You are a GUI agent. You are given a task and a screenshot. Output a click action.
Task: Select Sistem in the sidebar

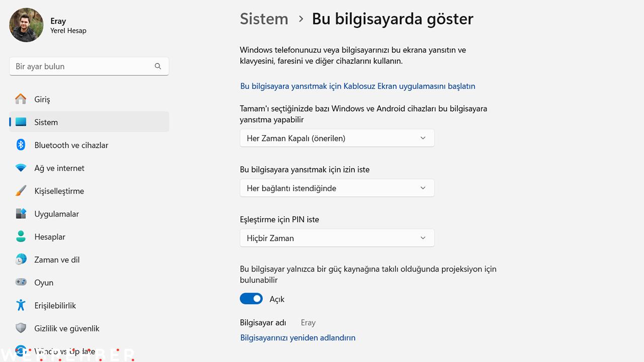(89, 122)
